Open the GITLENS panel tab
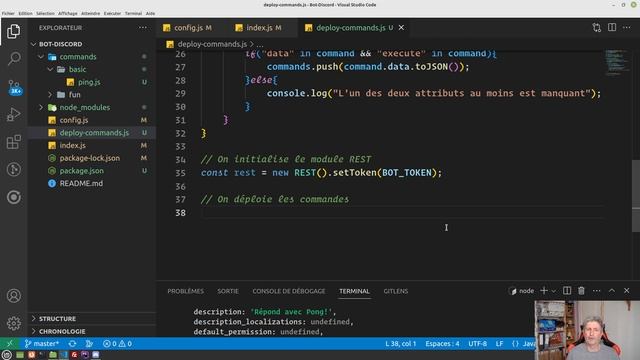Viewport: 640px width, 360px height. point(396,291)
